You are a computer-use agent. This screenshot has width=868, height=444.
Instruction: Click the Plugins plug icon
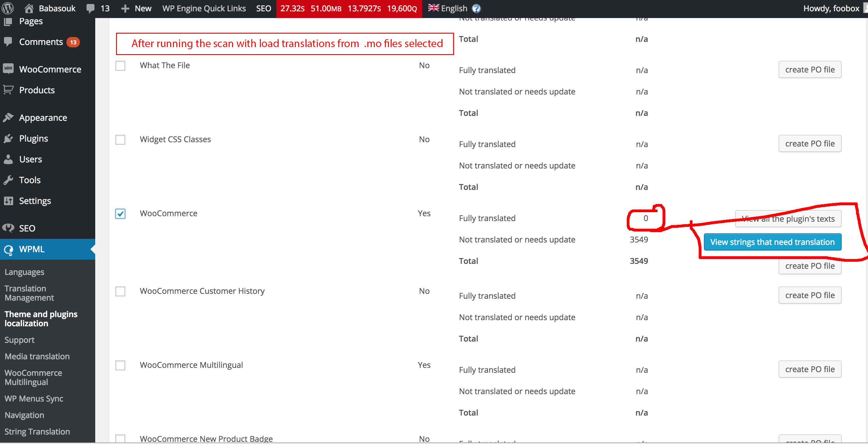[9, 138]
